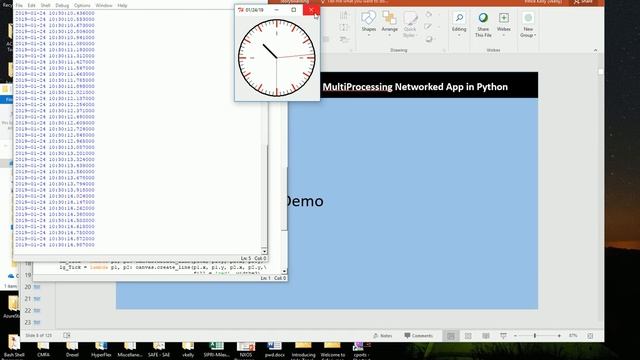Viewport: 640px width, 360px height.
Task: Open the Window menu in IDLE
Action: 104,5
